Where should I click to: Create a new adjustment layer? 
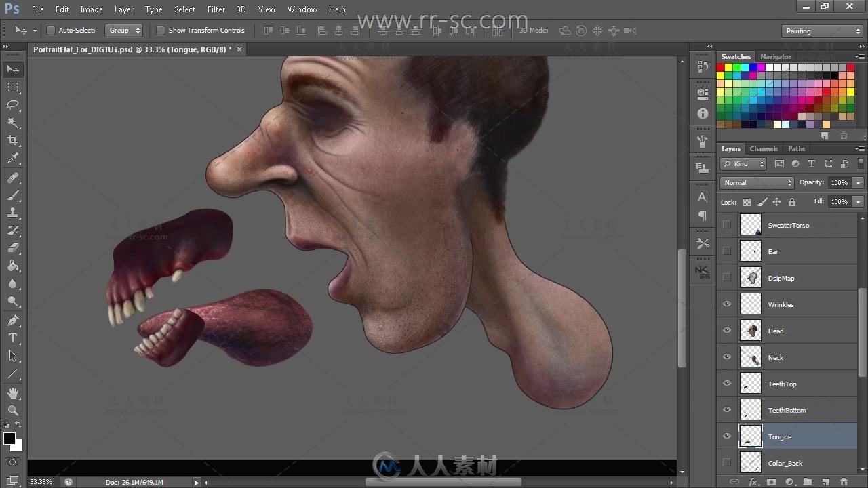tap(789, 481)
